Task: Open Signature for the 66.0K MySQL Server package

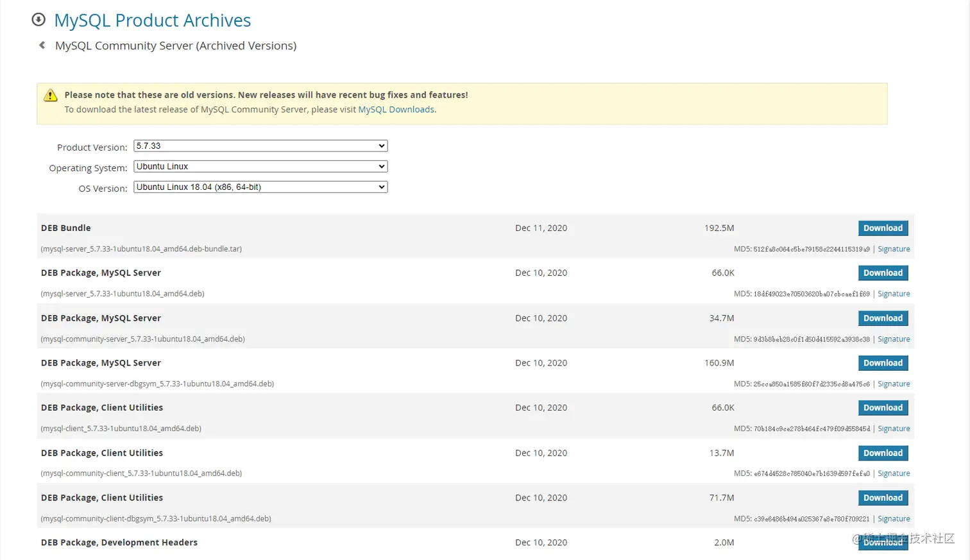Action: click(894, 294)
